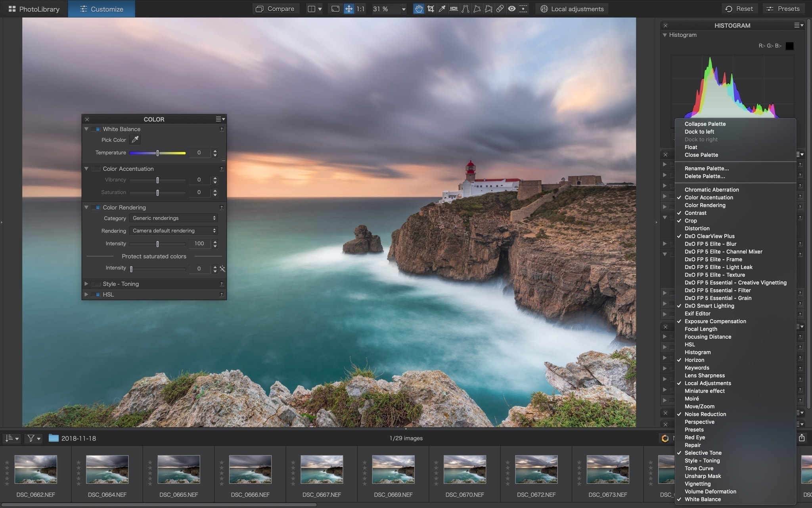Activate the hand pan tool
This screenshot has width=812, height=508.
click(419, 9)
